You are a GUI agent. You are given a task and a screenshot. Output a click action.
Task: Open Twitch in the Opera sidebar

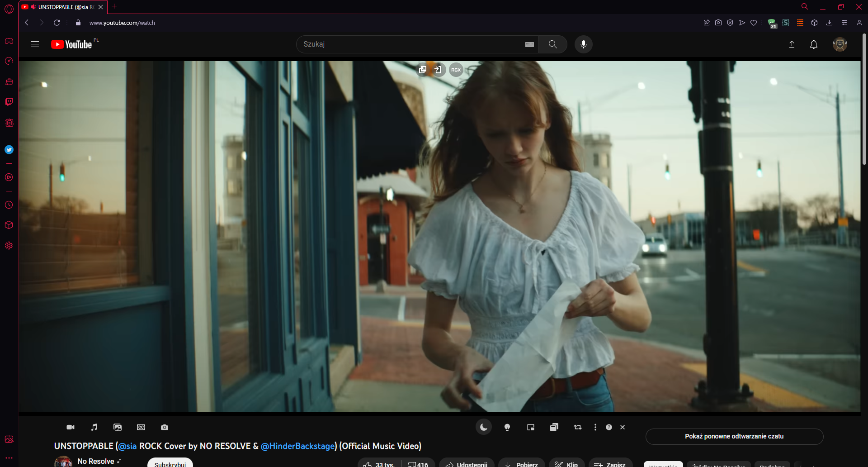9,102
